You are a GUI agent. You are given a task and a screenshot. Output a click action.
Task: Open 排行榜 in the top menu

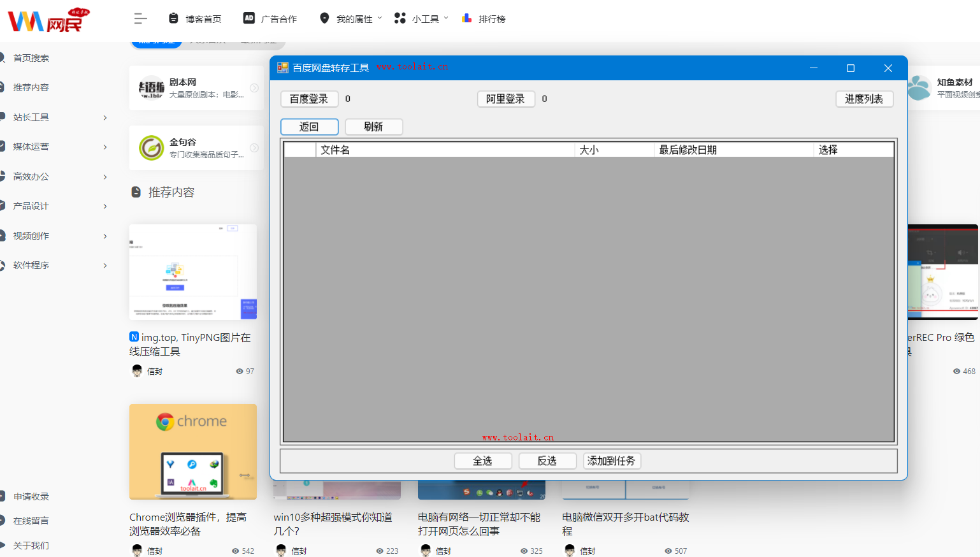point(492,19)
